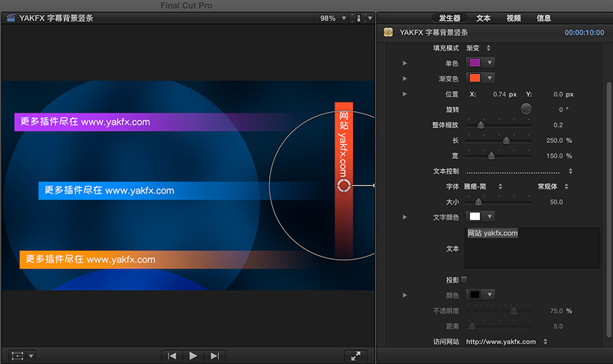
Task: Expand the 颜色 shadow parameter triangle
Action: pyautogui.click(x=405, y=295)
